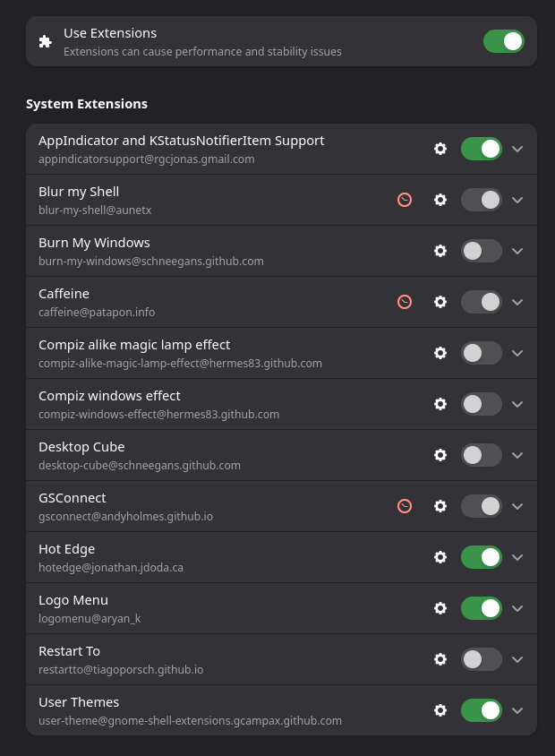Disable the Use Extensions master switch
The height and width of the screenshot is (756, 555).
pyautogui.click(x=503, y=41)
